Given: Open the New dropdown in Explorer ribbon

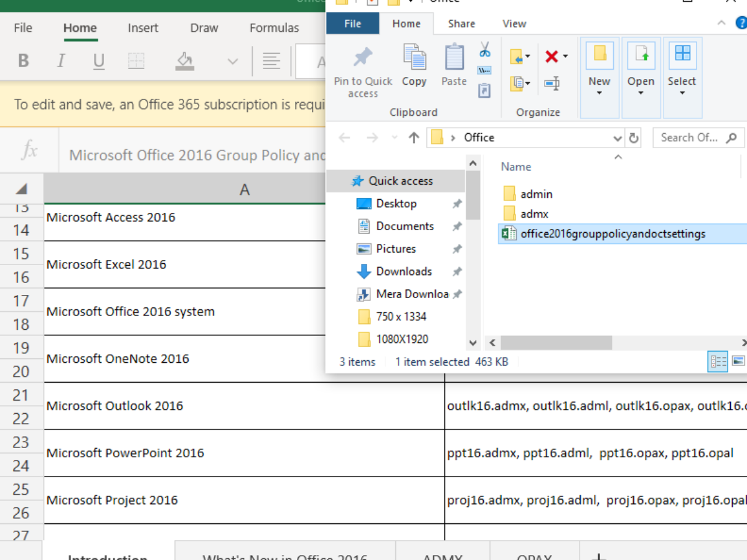Looking at the screenshot, I should click(599, 77).
